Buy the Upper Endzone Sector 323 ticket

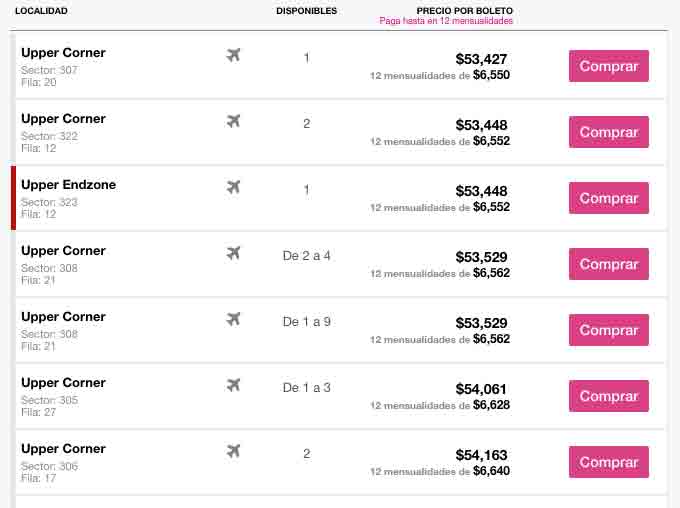609,198
